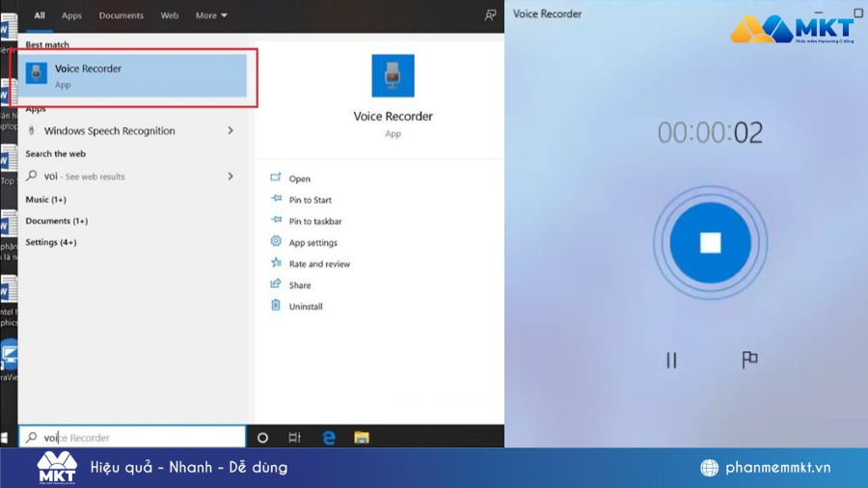868x488 pixels.
Task: Pause the Voice Recorder recording
Action: pos(671,360)
